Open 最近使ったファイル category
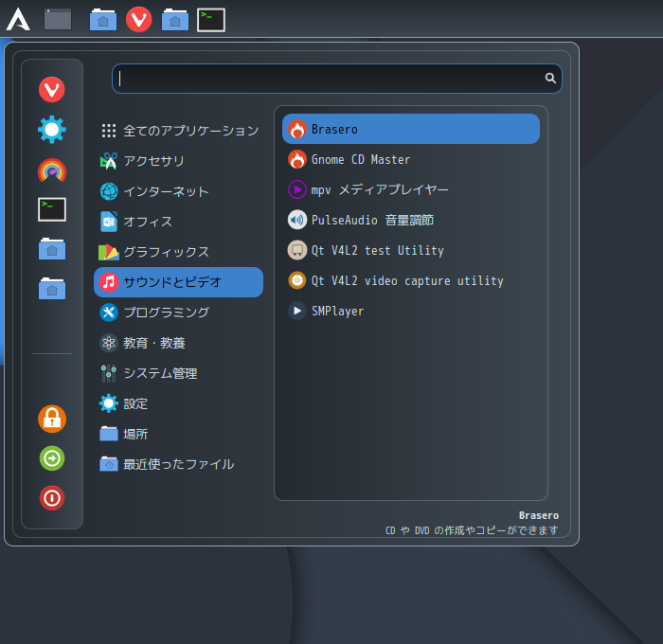This screenshot has width=663, height=644. 178,464
